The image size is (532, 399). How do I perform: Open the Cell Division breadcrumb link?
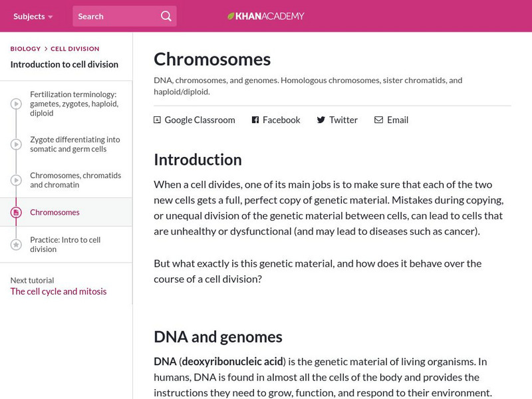tap(74, 49)
